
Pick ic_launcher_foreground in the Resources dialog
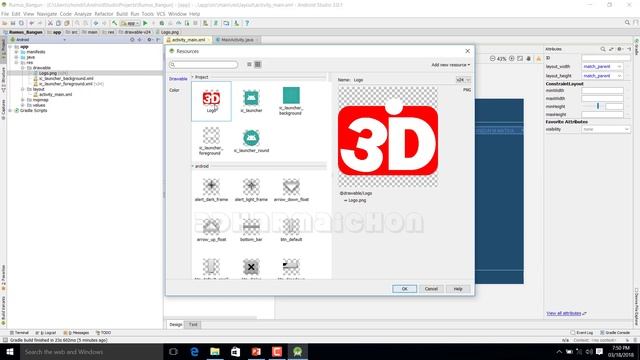click(211, 141)
